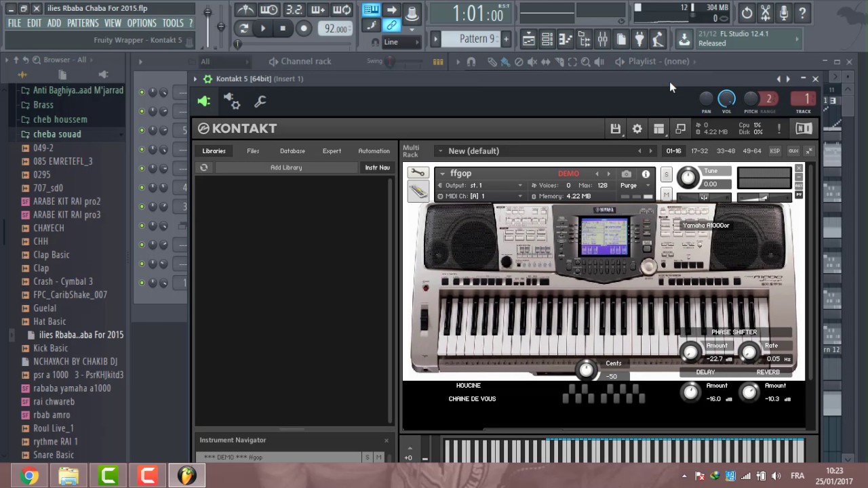Screen dimensions: 868x488
Task: Open the plugin picker plug icon
Action: [x=639, y=39]
